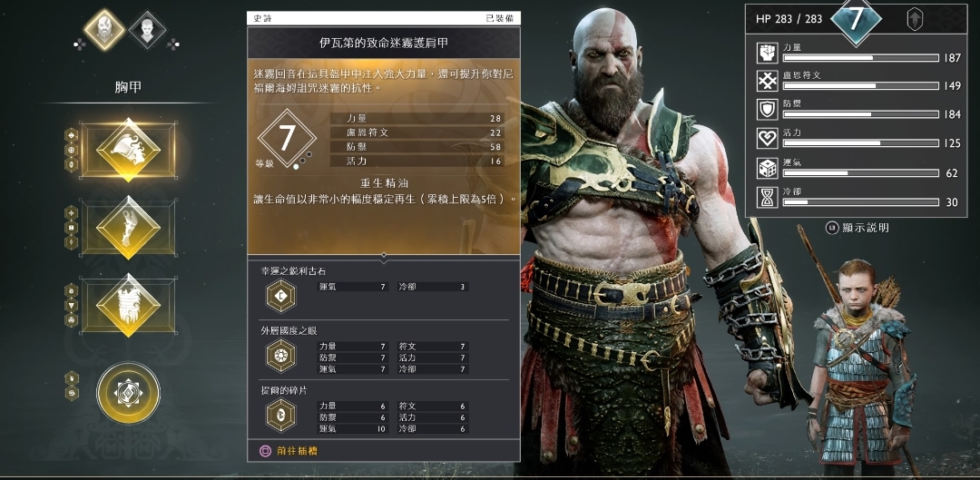Click the 力量 fist stat icon
This screenshot has width=980, height=480.
coord(767,54)
